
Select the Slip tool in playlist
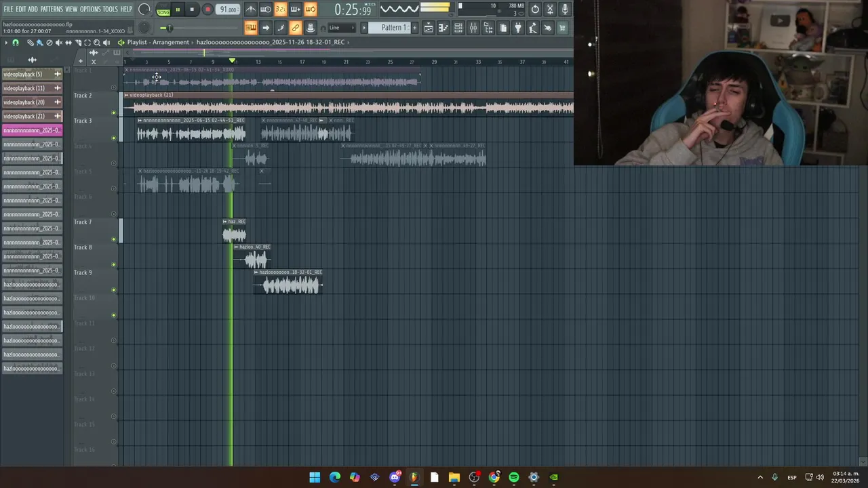(x=68, y=43)
